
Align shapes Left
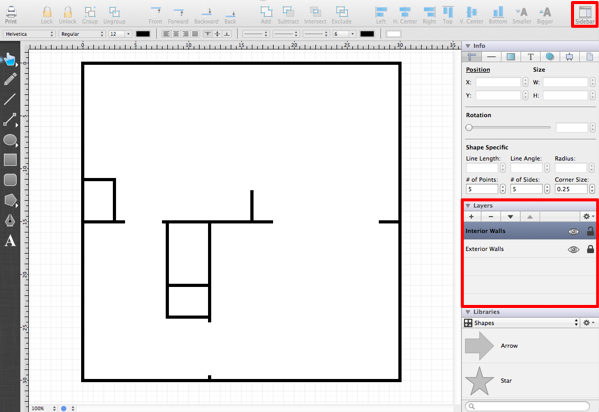(x=381, y=15)
